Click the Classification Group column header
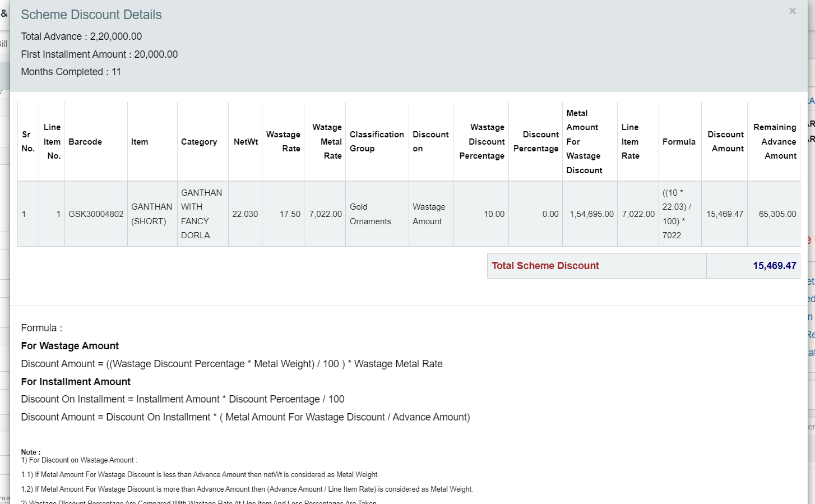 377,142
